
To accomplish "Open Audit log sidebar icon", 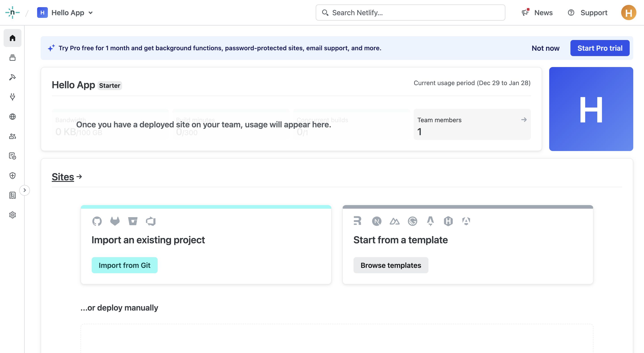I will click(13, 156).
